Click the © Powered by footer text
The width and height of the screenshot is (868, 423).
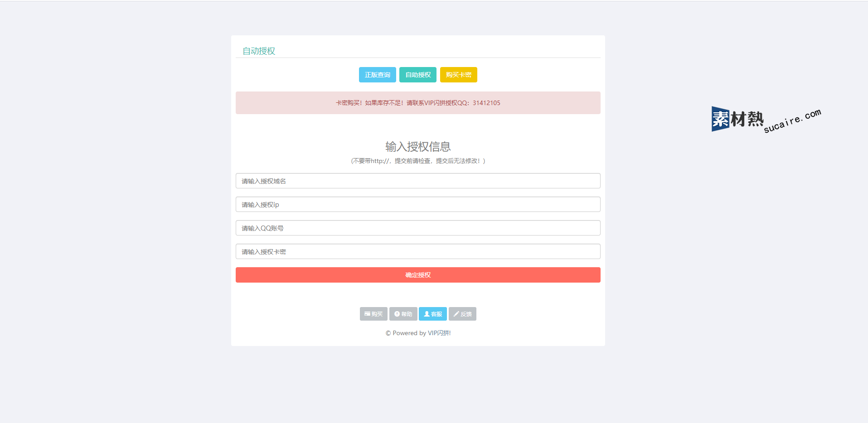406,333
